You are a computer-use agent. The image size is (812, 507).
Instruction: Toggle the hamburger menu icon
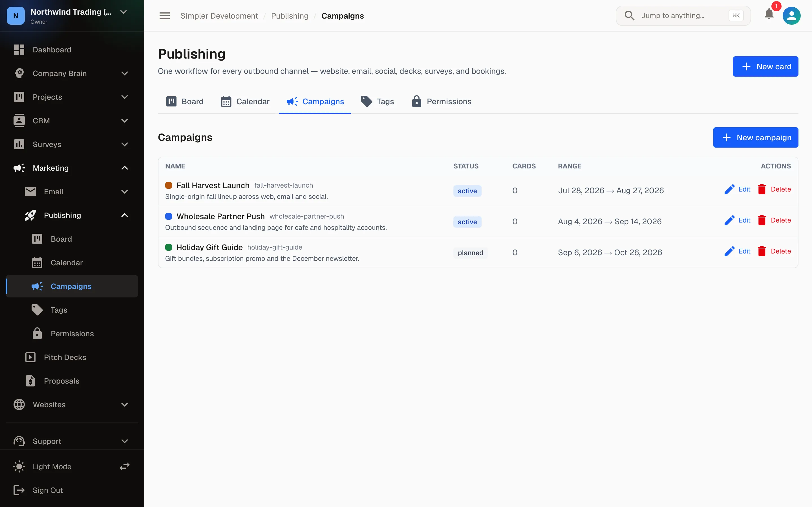coord(164,16)
